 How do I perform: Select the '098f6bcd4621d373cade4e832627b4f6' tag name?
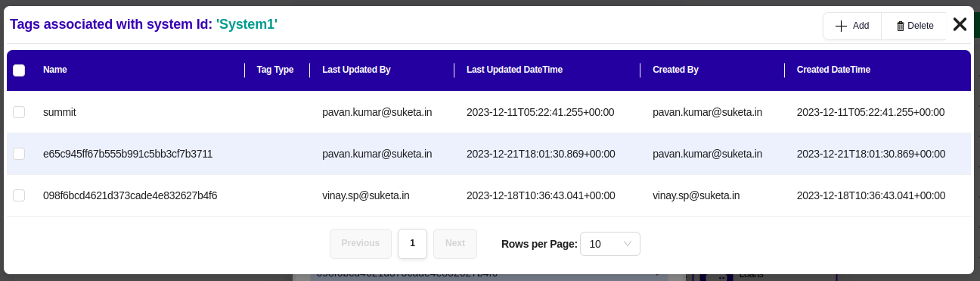pyautogui.click(x=130, y=195)
